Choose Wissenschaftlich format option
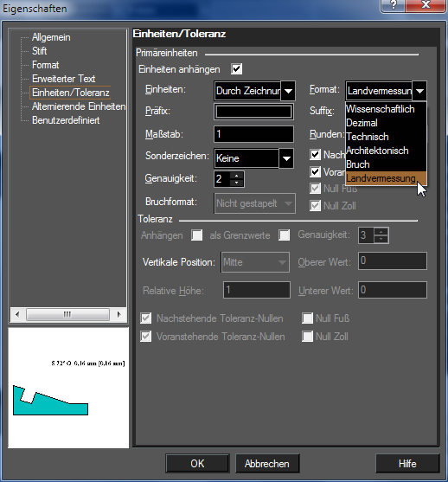This screenshot has width=448, height=482. (386, 109)
